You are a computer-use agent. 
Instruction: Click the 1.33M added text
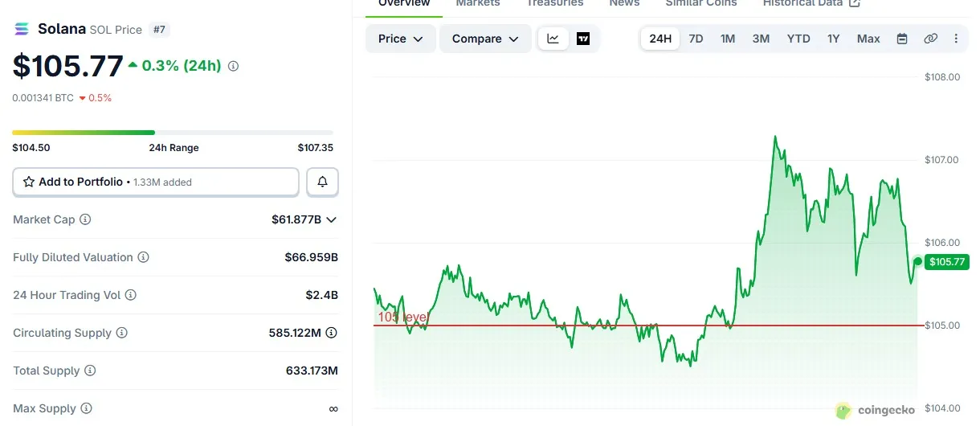162,182
